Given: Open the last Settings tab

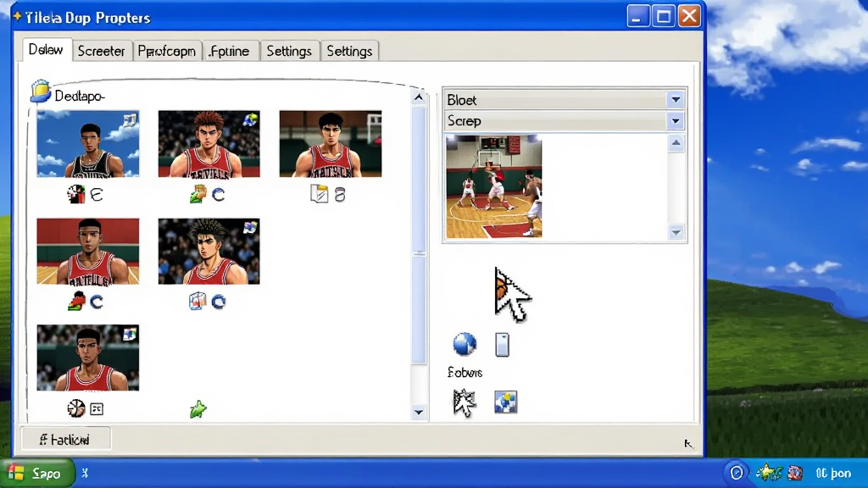Looking at the screenshot, I should coord(349,51).
